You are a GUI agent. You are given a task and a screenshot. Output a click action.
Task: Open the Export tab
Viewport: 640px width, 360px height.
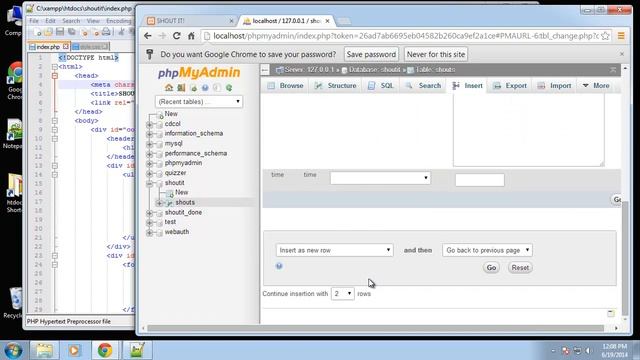[x=510, y=86]
